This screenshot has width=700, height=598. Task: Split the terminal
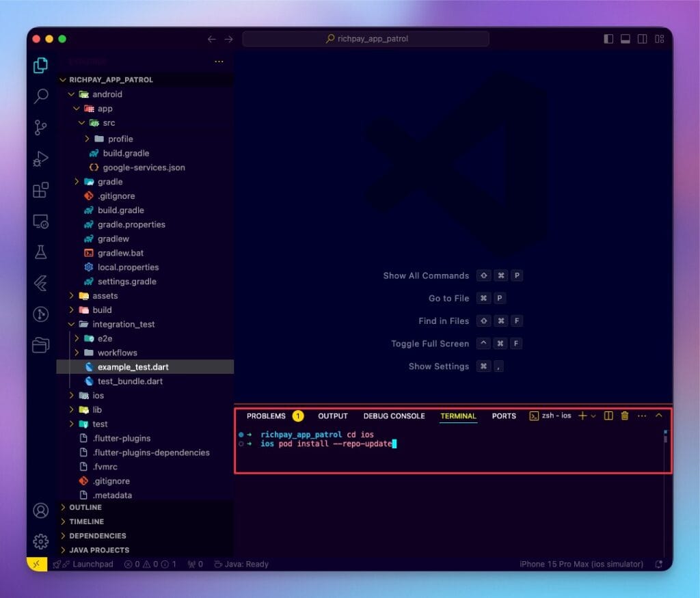click(608, 416)
